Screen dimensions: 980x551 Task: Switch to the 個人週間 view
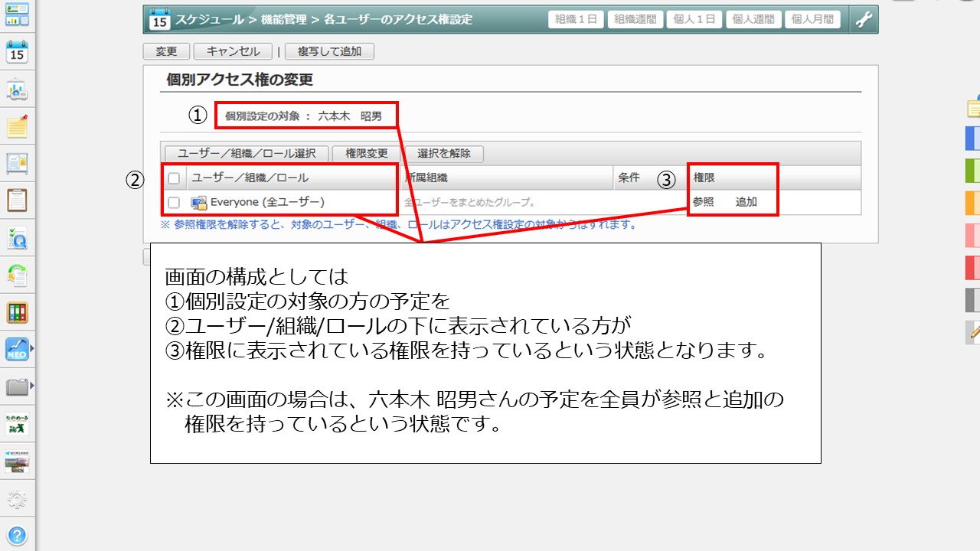click(x=753, y=20)
